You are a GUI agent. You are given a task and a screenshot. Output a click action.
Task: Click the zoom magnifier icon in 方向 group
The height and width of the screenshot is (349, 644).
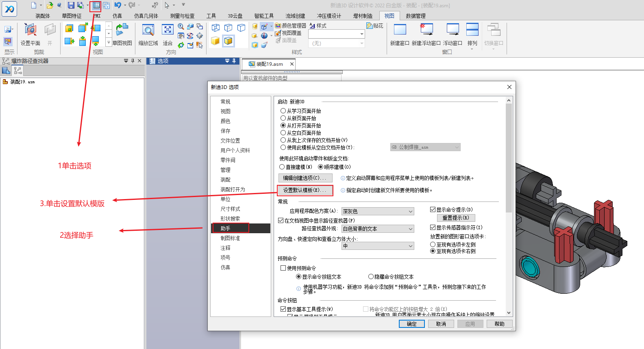click(181, 26)
